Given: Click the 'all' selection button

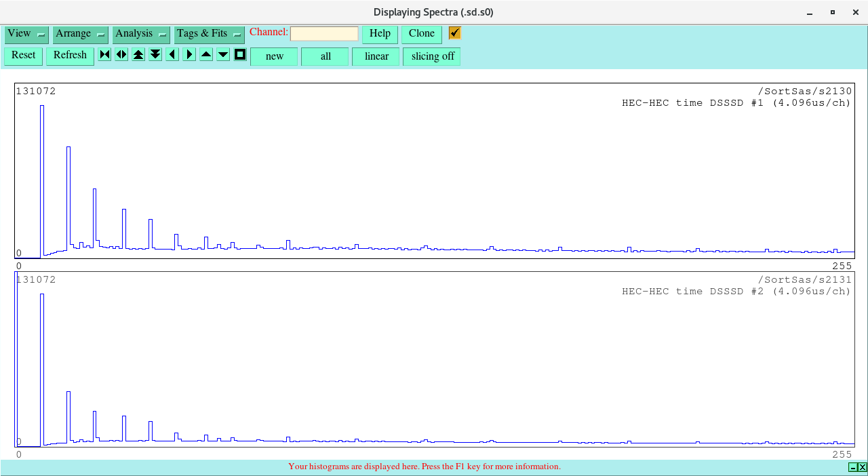Looking at the screenshot, I should pyautogui.click(x=325, y=56).
